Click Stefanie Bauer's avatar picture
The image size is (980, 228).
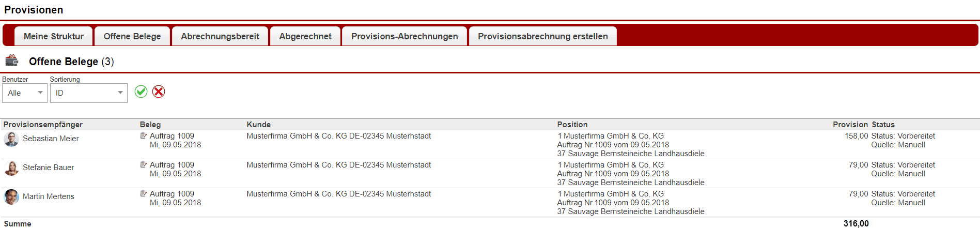[11, 168]
